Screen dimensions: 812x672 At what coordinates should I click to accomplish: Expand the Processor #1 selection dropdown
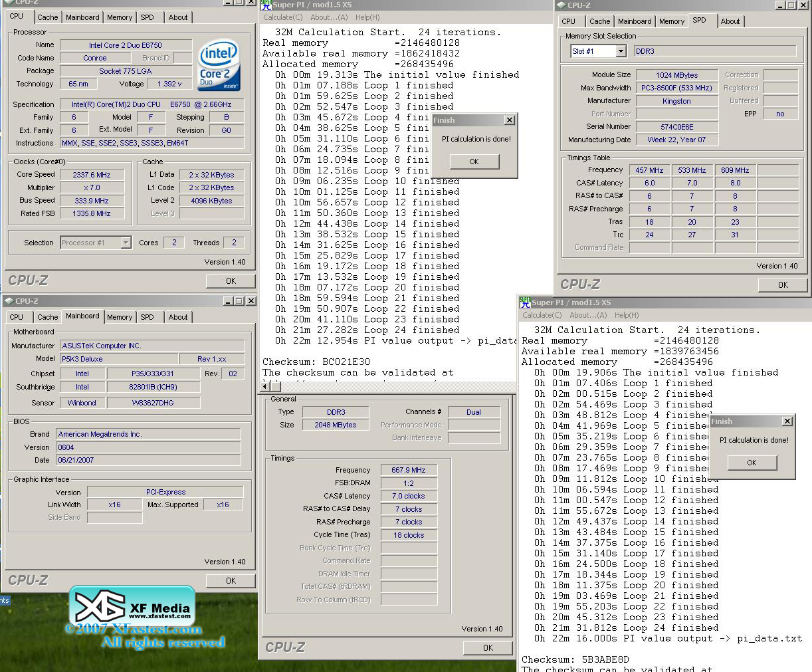pos(126,243)
